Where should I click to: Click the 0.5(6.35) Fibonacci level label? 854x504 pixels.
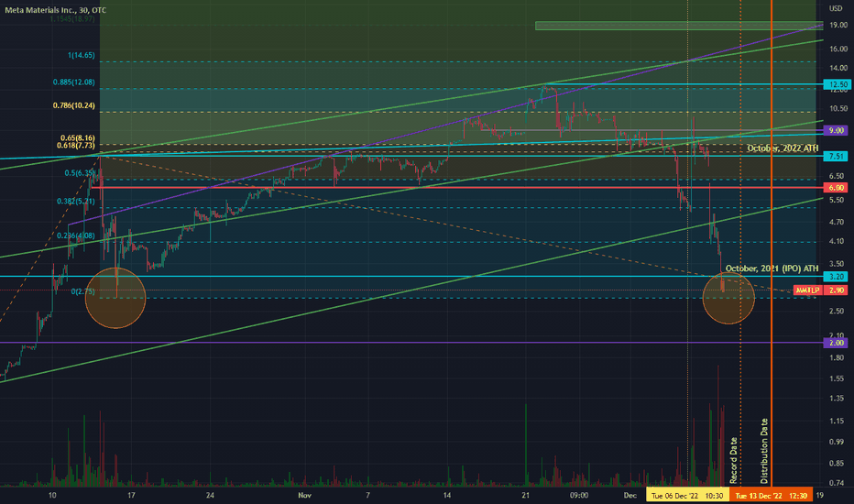point(80,172)
